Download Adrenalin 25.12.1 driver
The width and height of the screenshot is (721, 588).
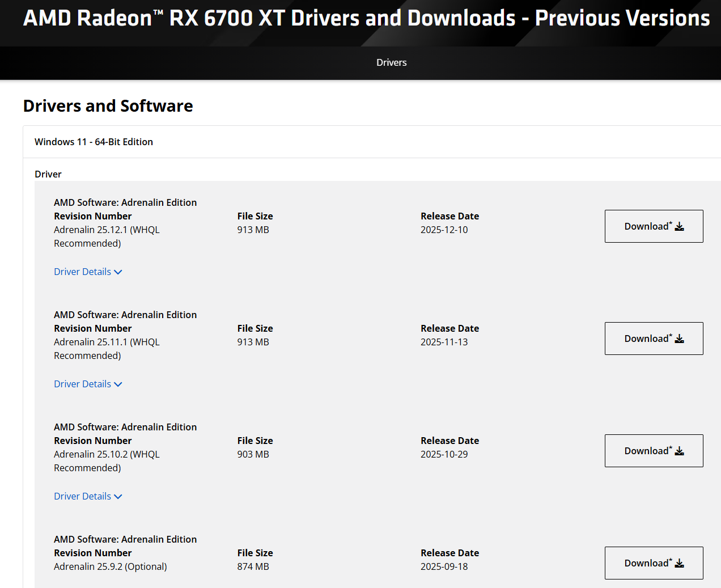click(x=654, y=226)
